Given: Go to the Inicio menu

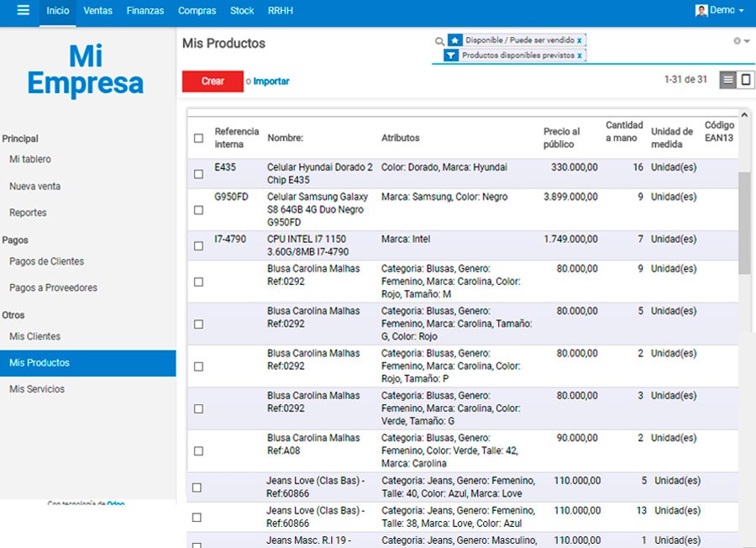Looking at the screenshot, I should pos(58,11).
